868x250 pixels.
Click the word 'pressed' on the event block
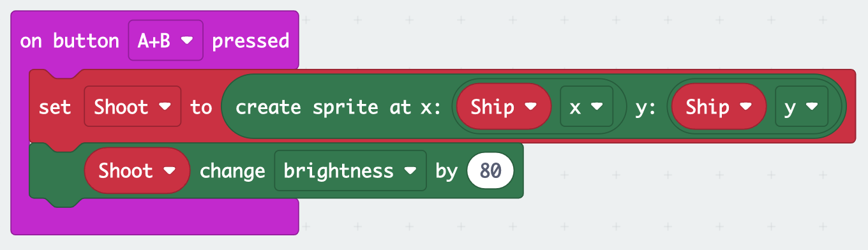(x=250, y=41)
